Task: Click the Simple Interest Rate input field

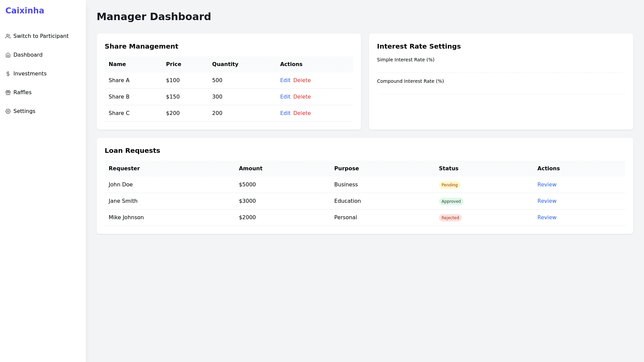Action: coord(500,70)
